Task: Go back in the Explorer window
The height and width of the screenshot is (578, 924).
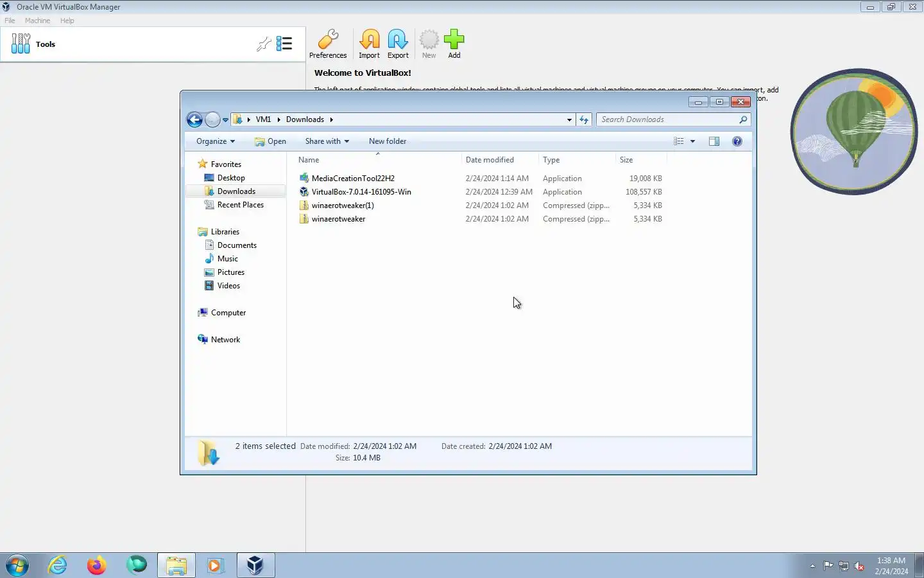Action: [x=194, y=119]
